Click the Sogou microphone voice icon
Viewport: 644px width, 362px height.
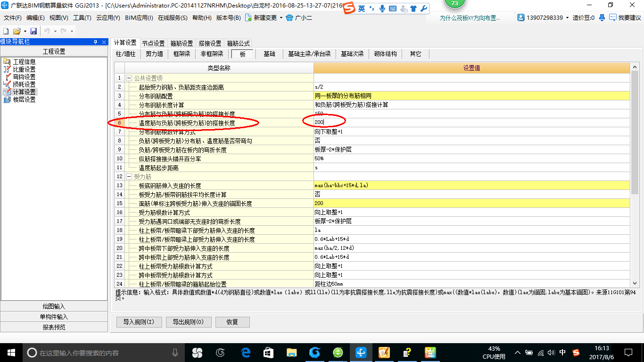coord(382,8)
